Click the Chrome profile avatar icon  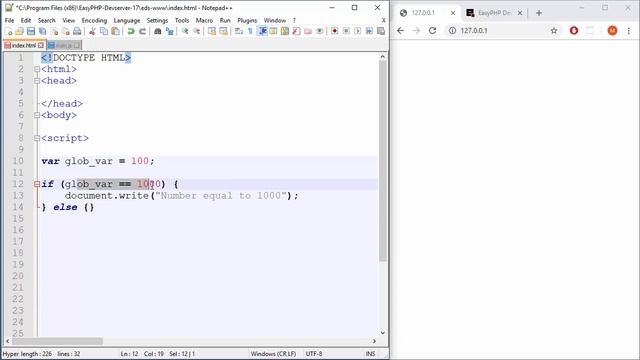tap(612, 31)
